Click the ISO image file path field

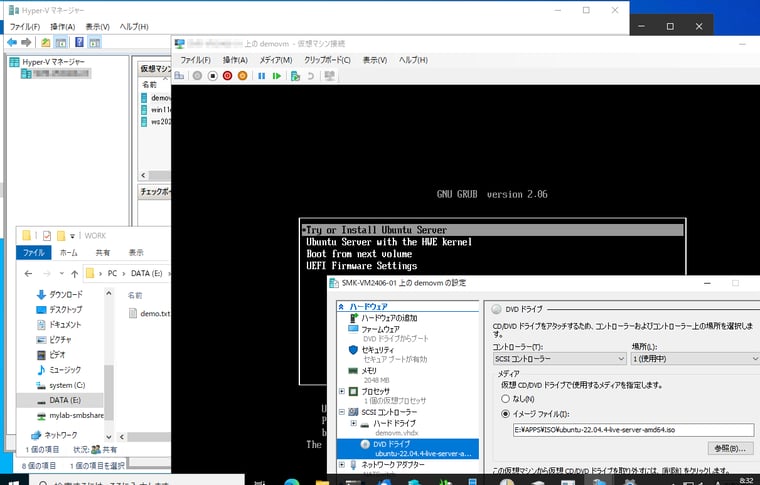click(x=633, y=430)
